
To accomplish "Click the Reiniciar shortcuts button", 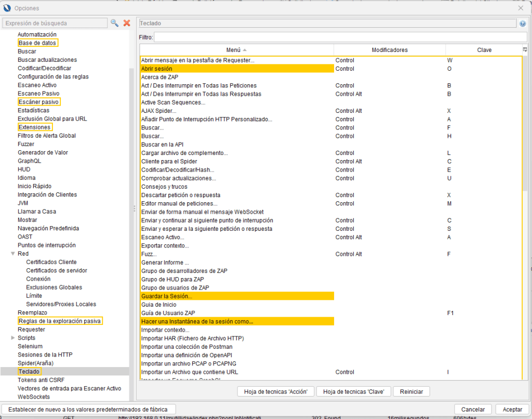I will click(411, 391).
